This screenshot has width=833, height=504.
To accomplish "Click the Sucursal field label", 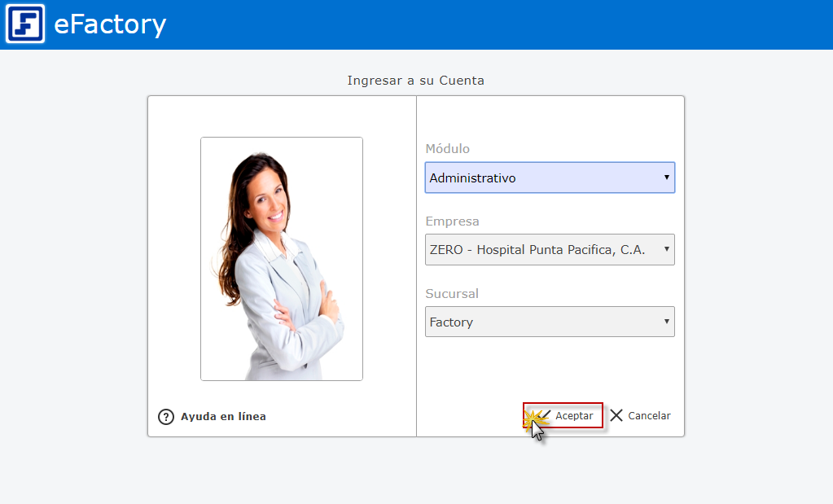I will click(x=452, y=293).
